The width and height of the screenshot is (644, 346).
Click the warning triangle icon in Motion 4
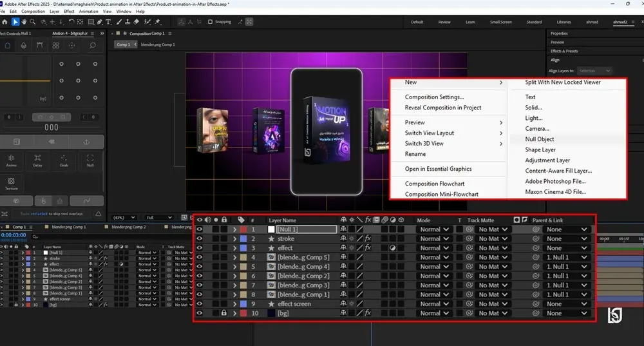coord(98,214)
